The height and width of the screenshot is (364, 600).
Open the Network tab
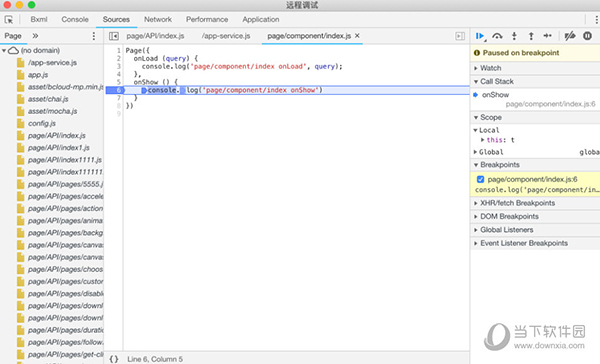point(158,20)
